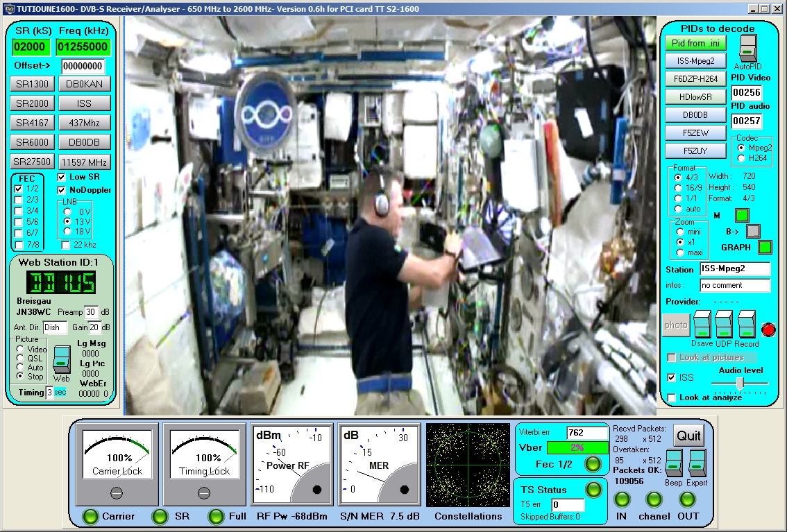Viewport: 787px width, 532px height.
Task: Flip the Record rocker switch
Action: pos(746,324)
